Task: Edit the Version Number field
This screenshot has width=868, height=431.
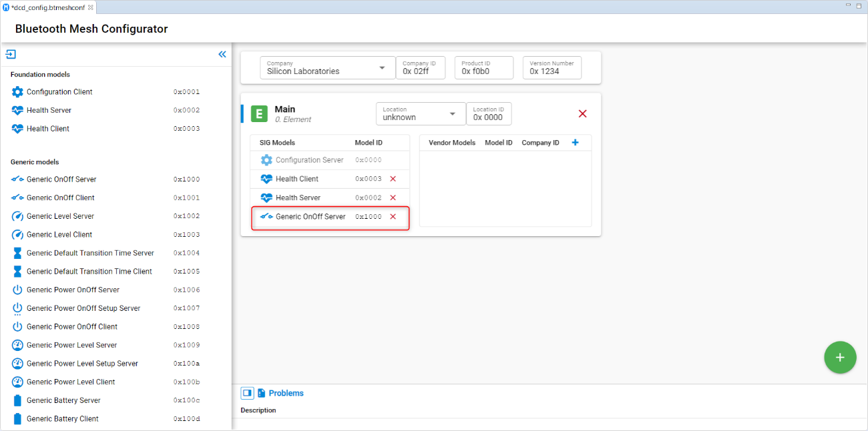Action: [552, 68]
